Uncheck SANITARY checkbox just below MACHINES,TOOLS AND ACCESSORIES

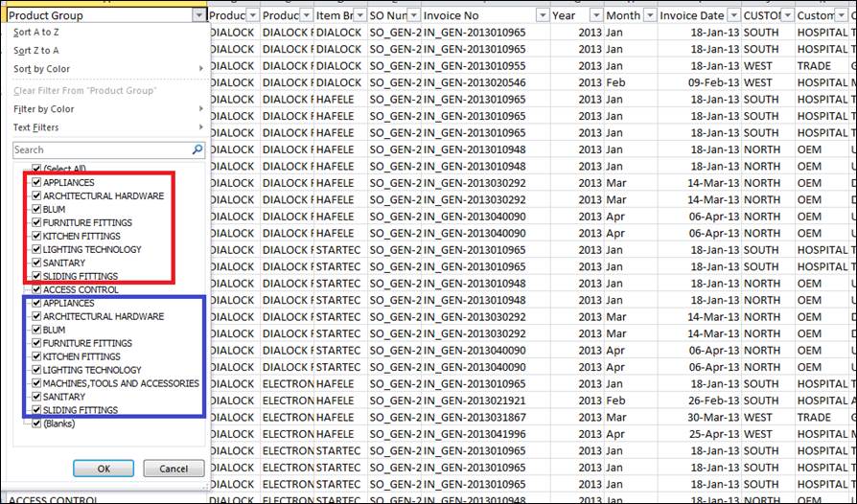tap(36, 397)
